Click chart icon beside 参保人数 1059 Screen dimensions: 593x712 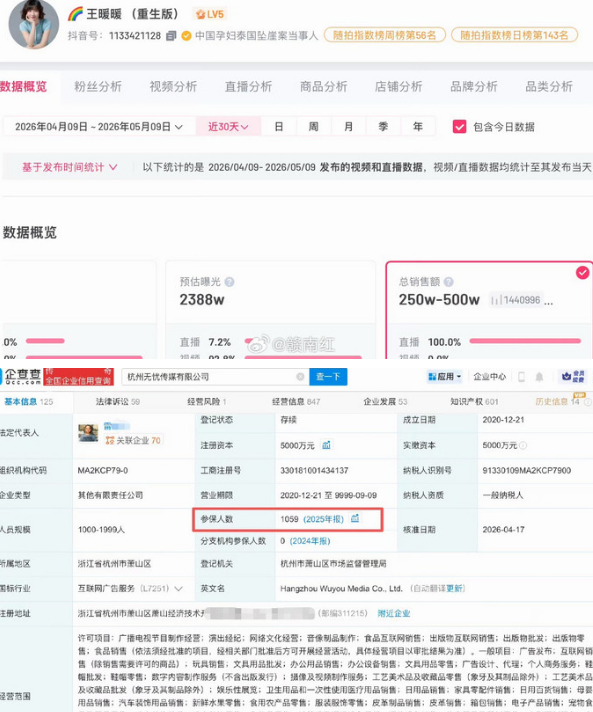[x=355, y=518]
